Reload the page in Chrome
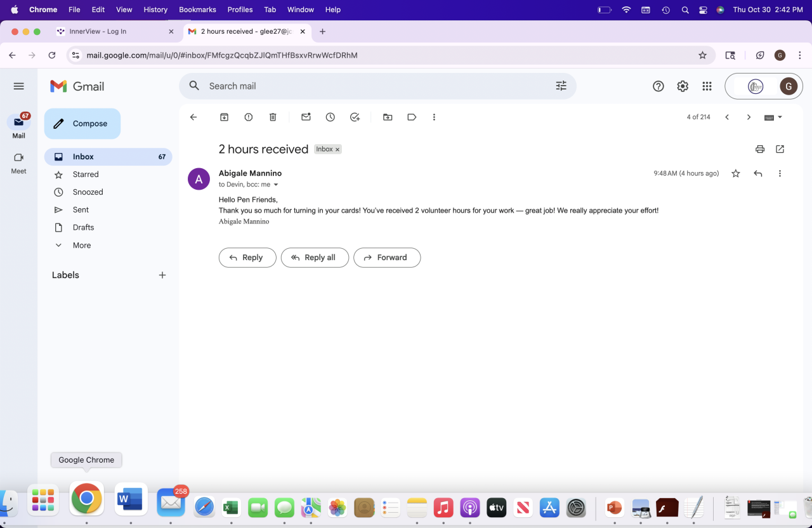The image size is (812, 528). pos(52,55)
